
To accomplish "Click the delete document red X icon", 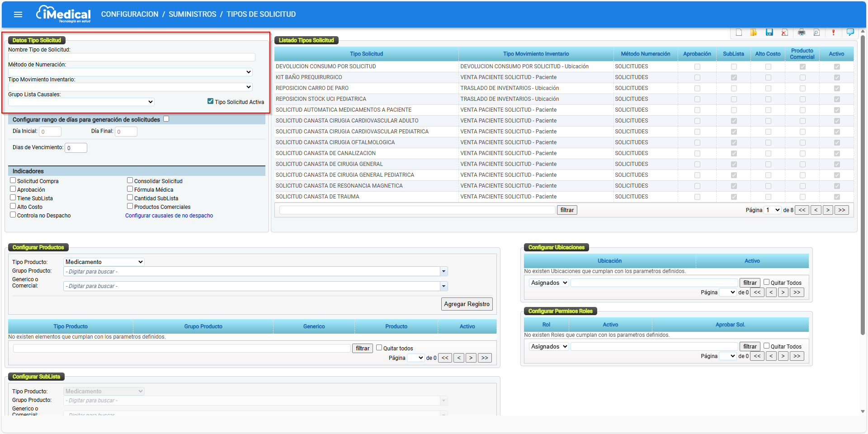I will pyautogui.click(x=784, y=32).
